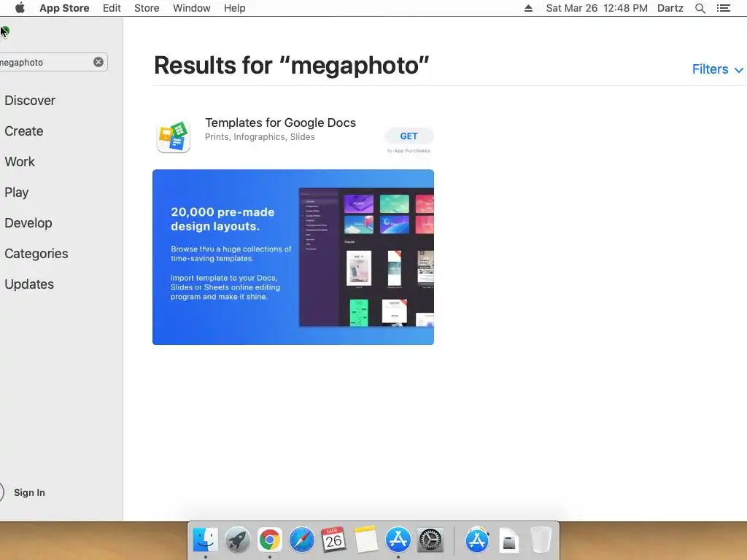Open the App Store menu
The width and height of the screenshot is (747, 560).
click(x=64, y=8)
